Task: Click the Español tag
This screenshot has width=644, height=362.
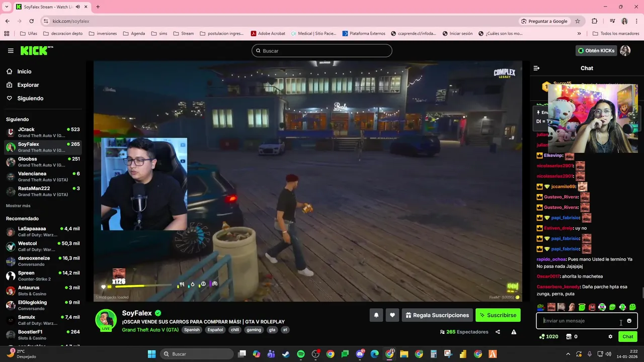Action: coord(215,330)
